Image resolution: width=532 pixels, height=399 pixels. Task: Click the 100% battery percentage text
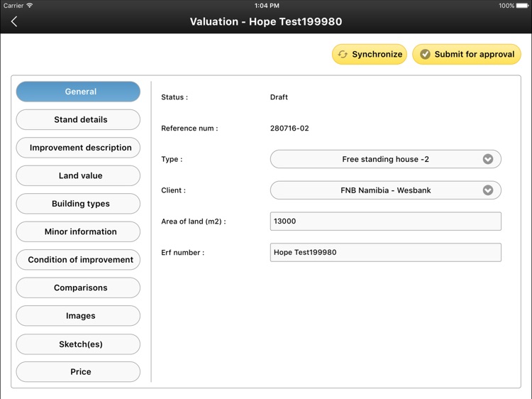pos(506,6)
